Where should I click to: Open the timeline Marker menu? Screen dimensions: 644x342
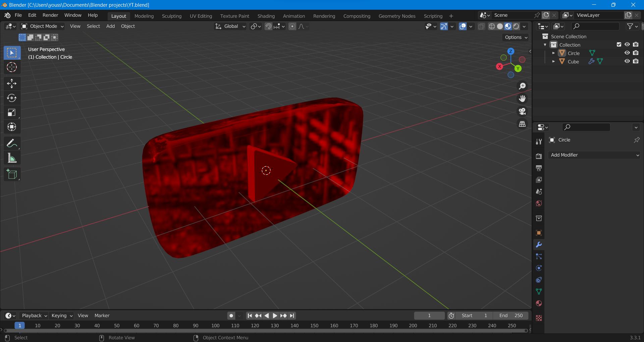tap(102, 316)
